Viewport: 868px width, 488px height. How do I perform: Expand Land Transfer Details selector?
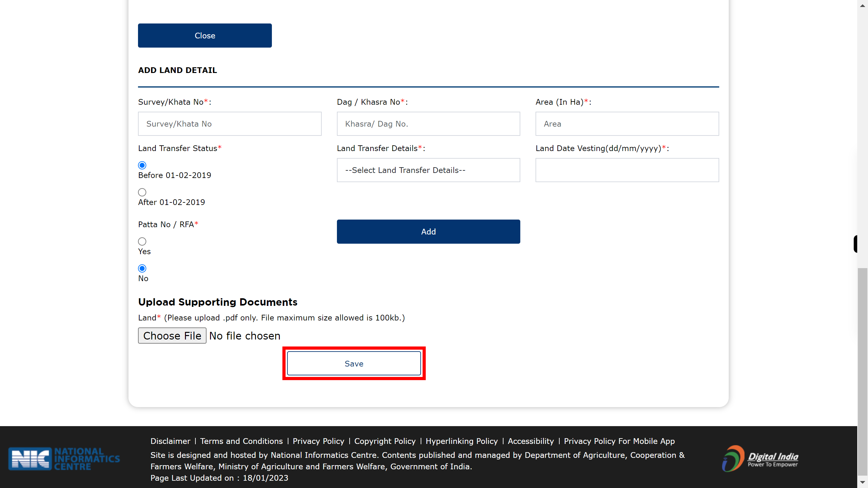point(428,170)
